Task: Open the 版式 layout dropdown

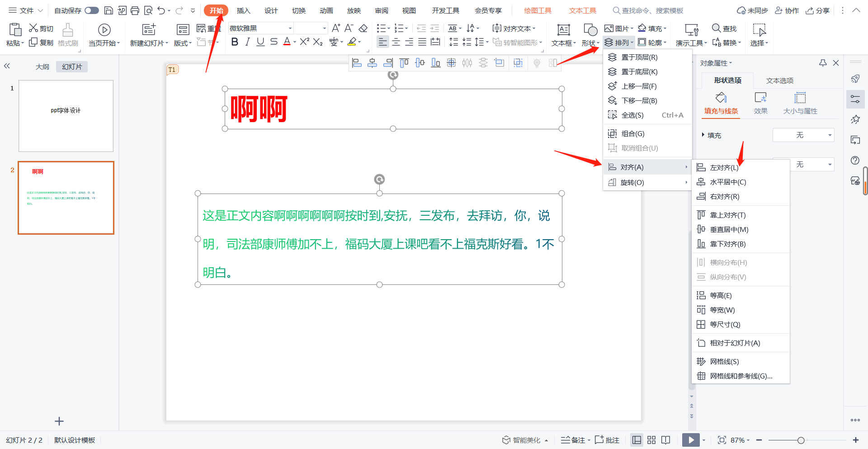Action: coord(183,43)
